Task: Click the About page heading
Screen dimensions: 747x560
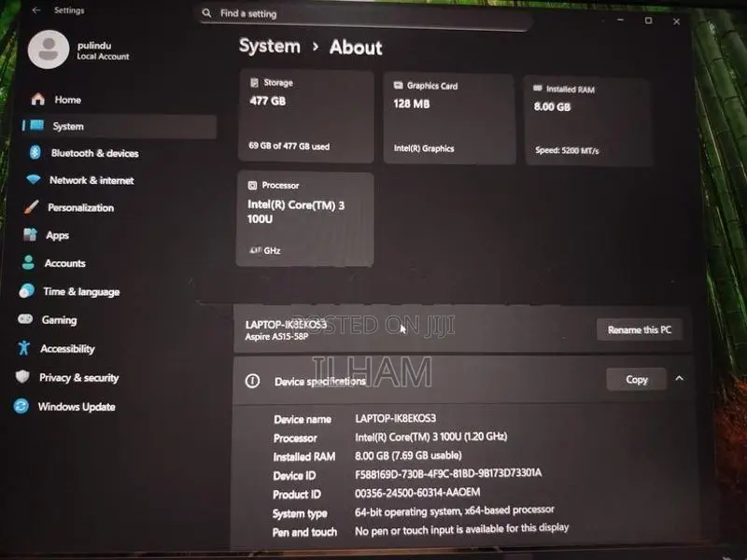Action: tap(356, 48)
